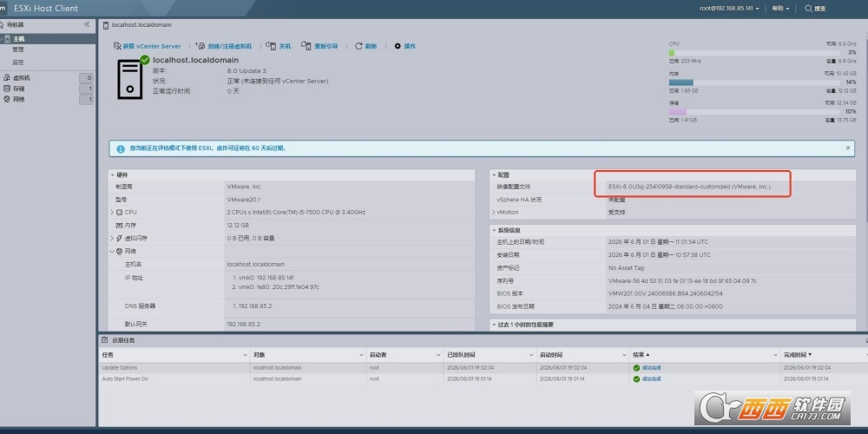Close the evaluation mode notification banner
This screenshot has height=434, width=868.
(847, 148)
